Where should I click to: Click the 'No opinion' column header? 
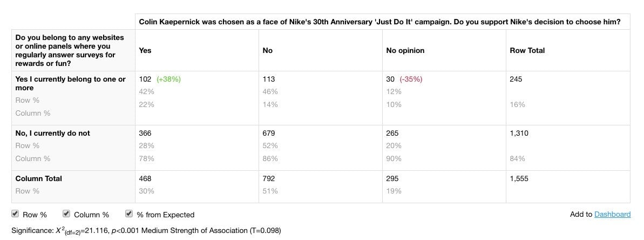pyautogui.click(x=405, y=51)
